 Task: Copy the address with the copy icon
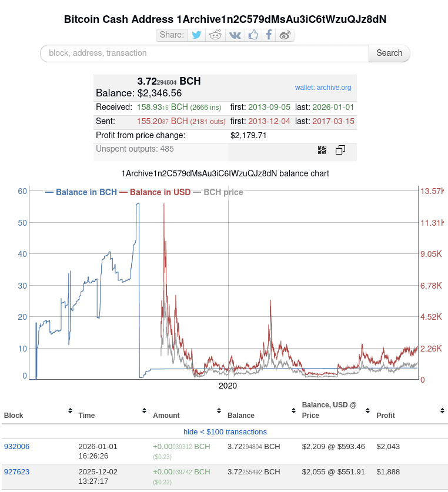340,150
